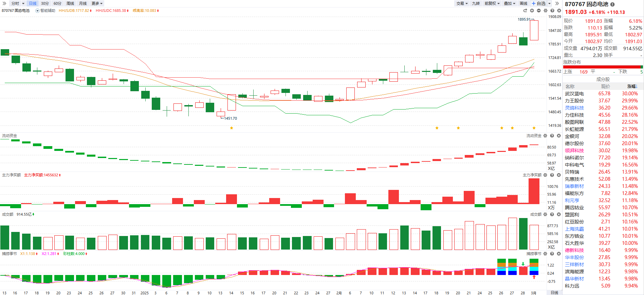Close the 捕捞季节 indicator panel
This screenshot has width=644, height=295.
click(559, 254)
